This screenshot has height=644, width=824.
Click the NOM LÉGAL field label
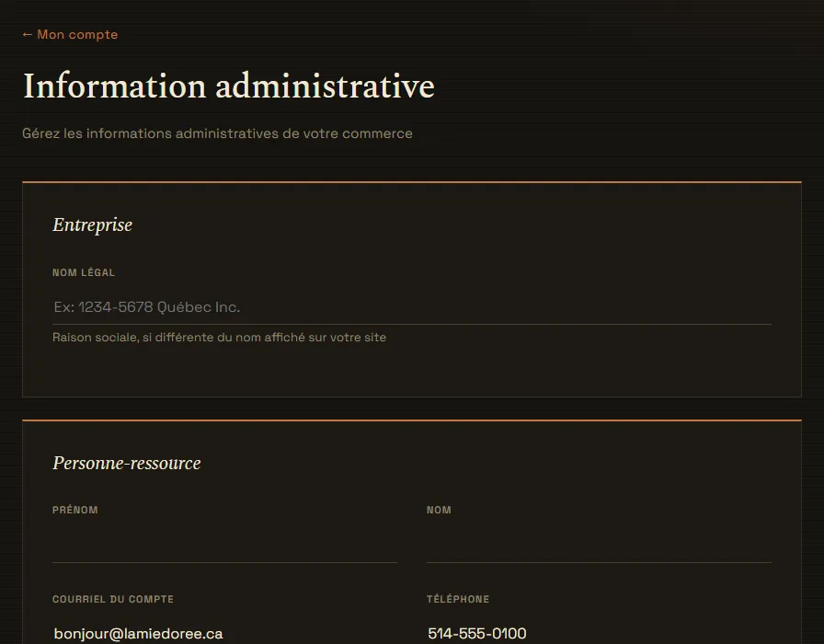(84, 272)
